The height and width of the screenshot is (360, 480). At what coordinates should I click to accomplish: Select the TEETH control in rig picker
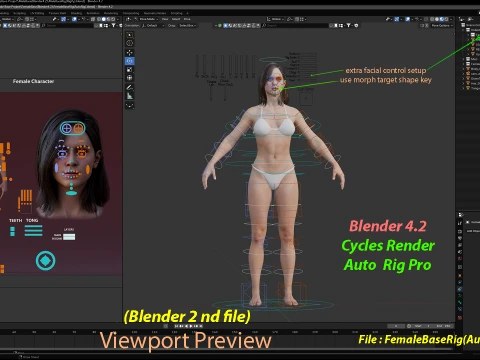[x=13, y=231]
